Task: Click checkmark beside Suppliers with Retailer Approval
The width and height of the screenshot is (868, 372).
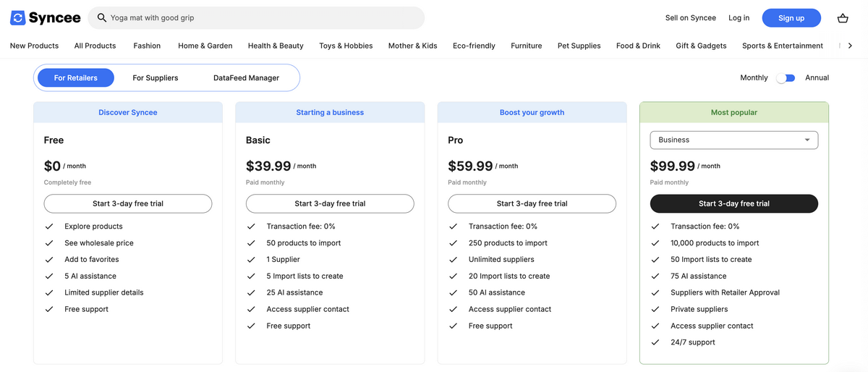Action: (655, 292)
